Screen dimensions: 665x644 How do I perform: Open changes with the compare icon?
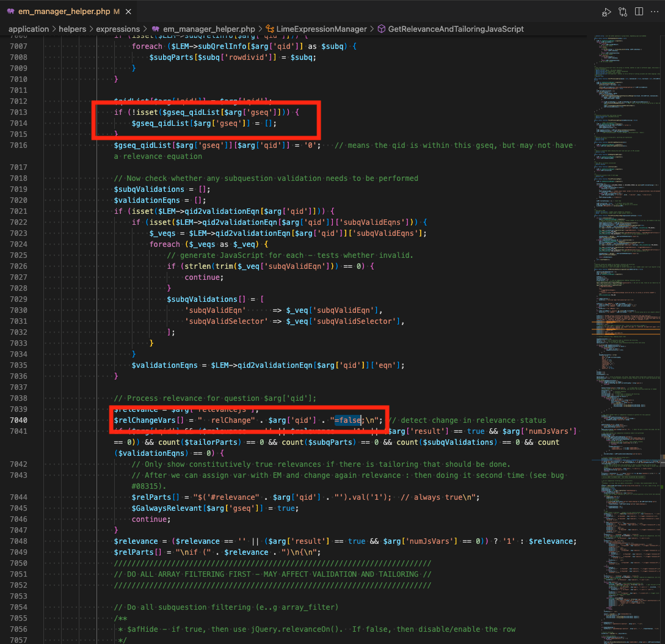(x=623, y=12)
